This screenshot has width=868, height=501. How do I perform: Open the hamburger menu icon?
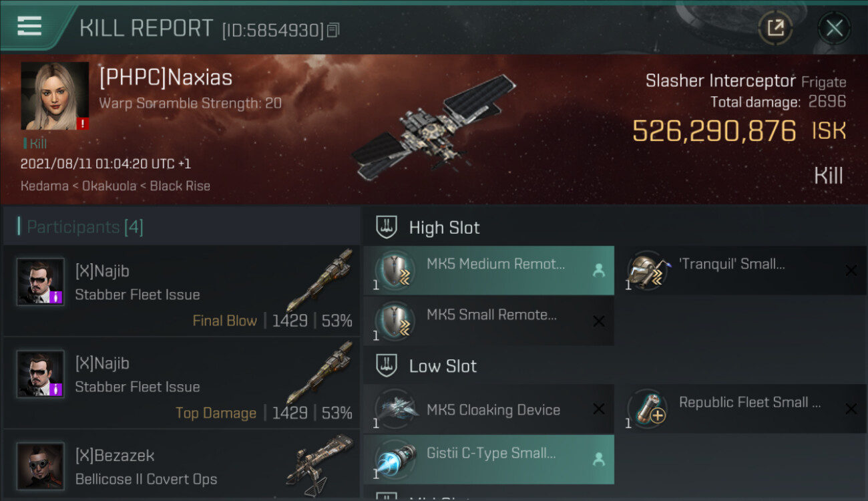tap(29, 27)
